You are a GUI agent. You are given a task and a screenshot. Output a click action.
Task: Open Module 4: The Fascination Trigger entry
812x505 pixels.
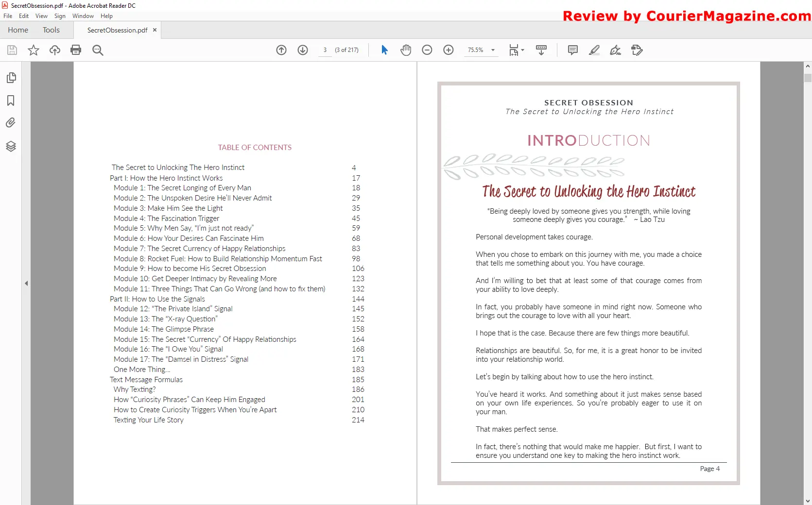click(x=166, y=219)
